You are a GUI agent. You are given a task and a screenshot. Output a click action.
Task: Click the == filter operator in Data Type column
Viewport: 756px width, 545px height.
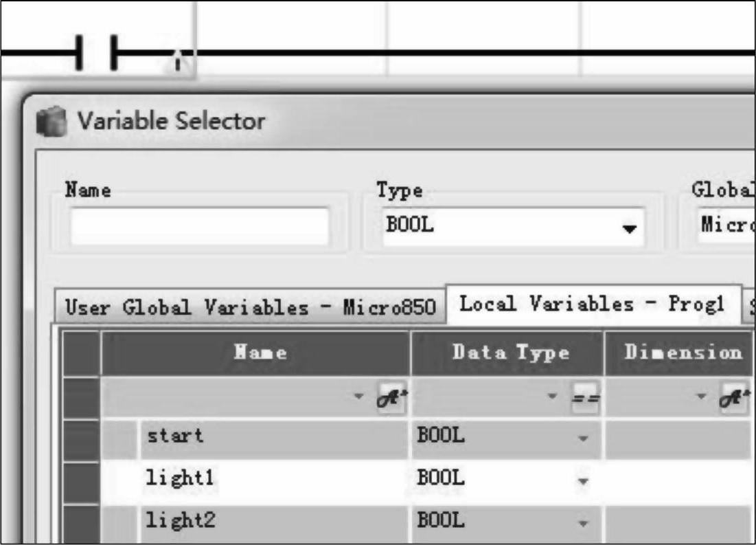pyautogui.click(x=586, y=399)
